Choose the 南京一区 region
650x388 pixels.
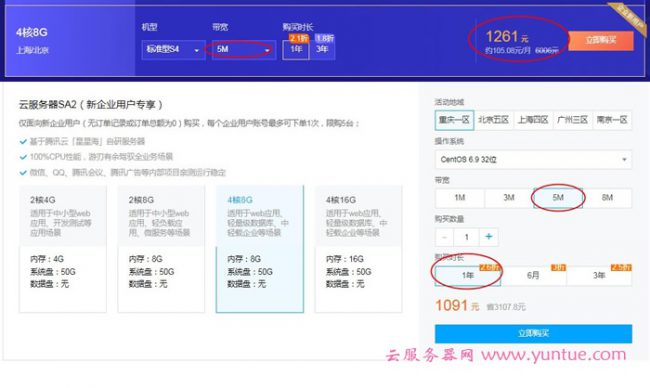click(x=612, y=120)
